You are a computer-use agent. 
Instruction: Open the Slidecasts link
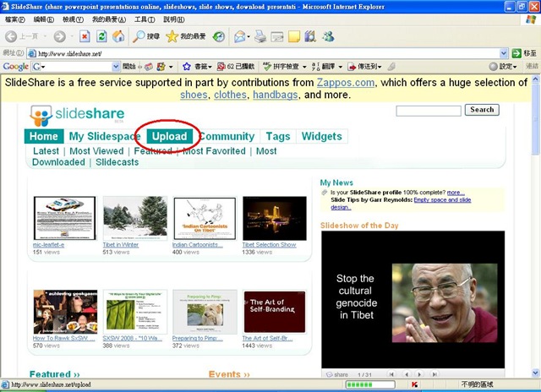[x=117, y=162]
